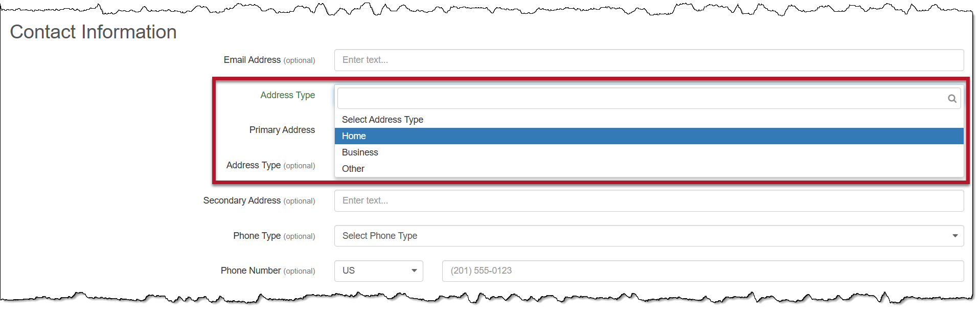
Task: Choose the "Select Address Type" placeholder option
Action: coord(382,120)
